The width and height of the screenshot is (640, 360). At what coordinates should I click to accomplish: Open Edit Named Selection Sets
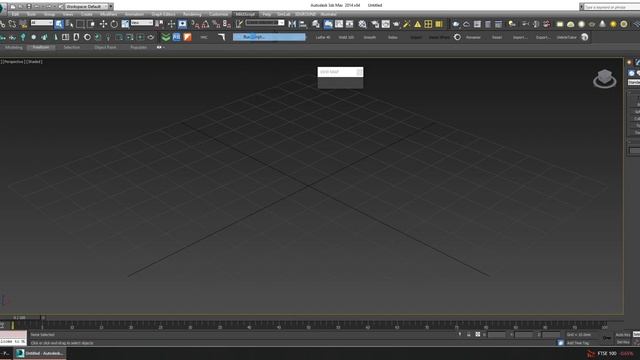point(239,24)
